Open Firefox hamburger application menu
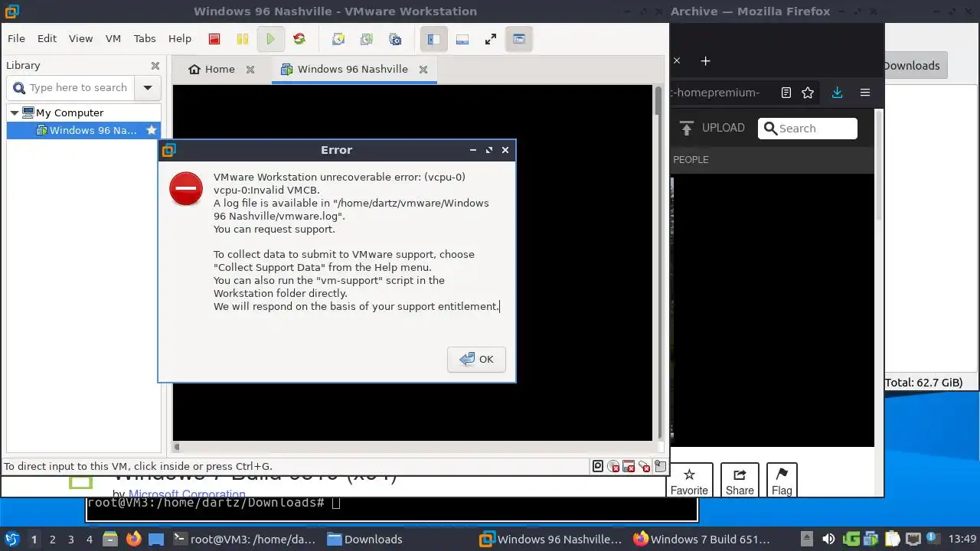 pyautogui.click(x=865, y=93)
